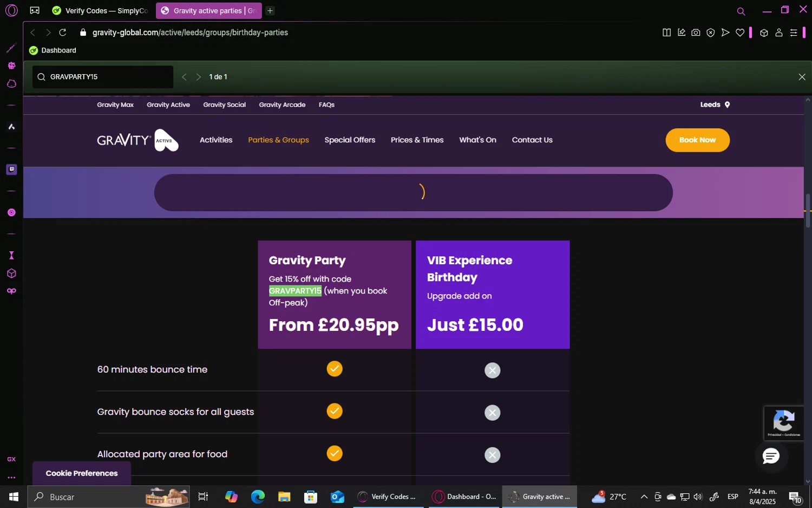Add page to bookmarks with heart icon
Image resolution: width=812 pixels, height=508 pixels.
tap(739, 32)
